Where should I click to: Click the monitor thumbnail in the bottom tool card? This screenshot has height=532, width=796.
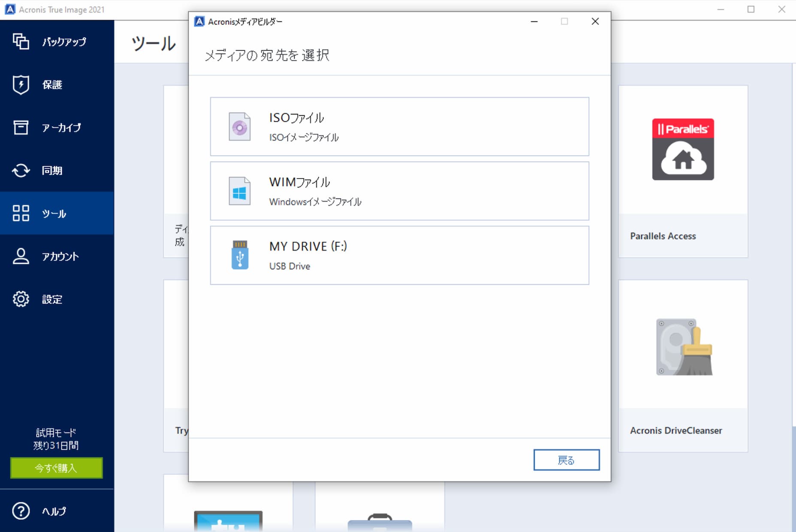(228, 520)
